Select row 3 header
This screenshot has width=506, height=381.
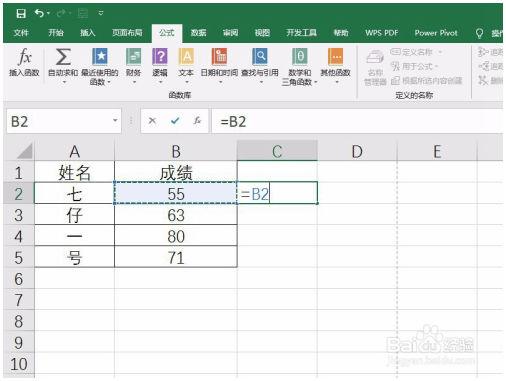point(19,215)
